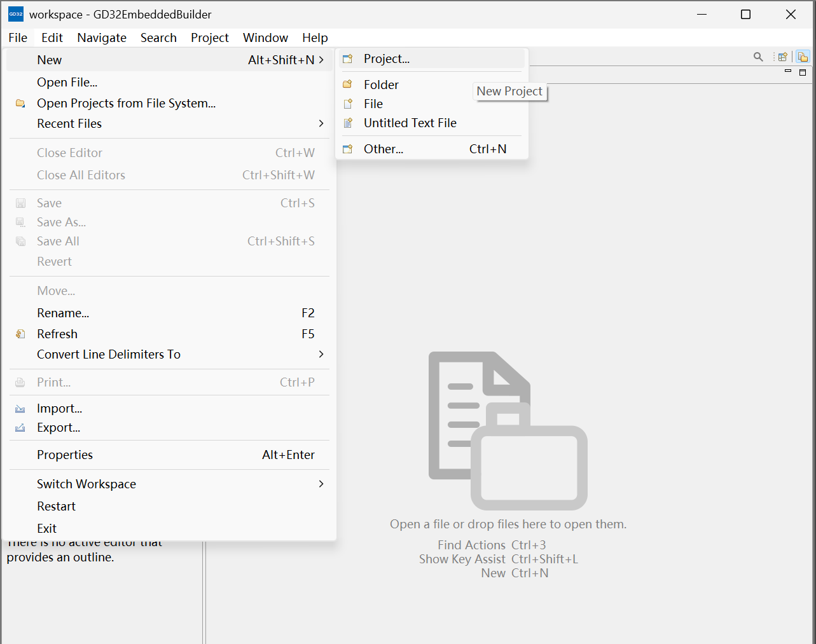
Task: Open the Help menu
Action: pos(315,38)
